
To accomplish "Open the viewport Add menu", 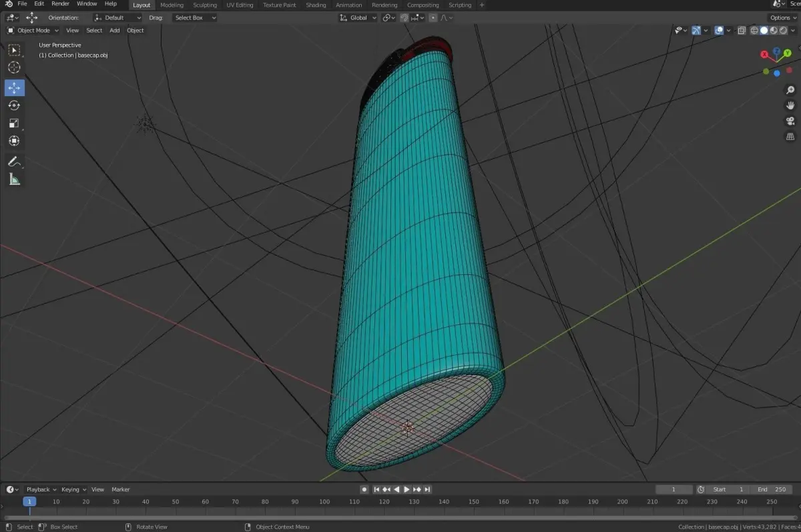I will (115, 30).
